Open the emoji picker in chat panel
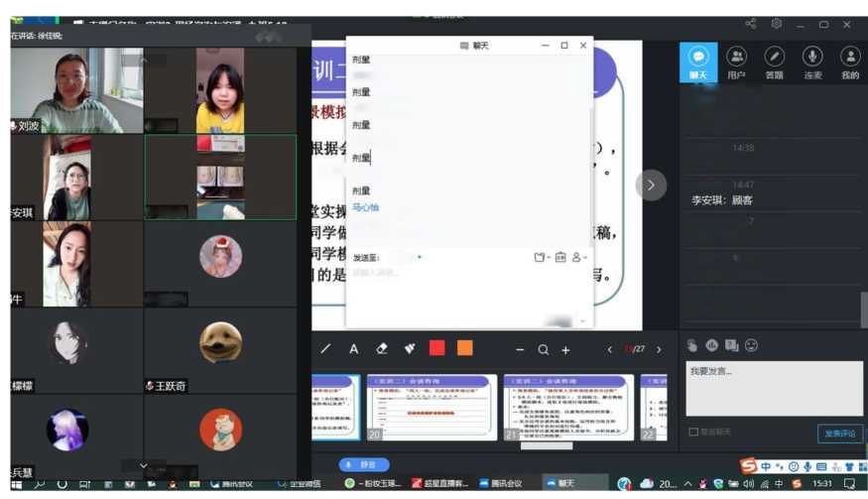This screenshot has height=499, width=868. [x=752, y=345]
